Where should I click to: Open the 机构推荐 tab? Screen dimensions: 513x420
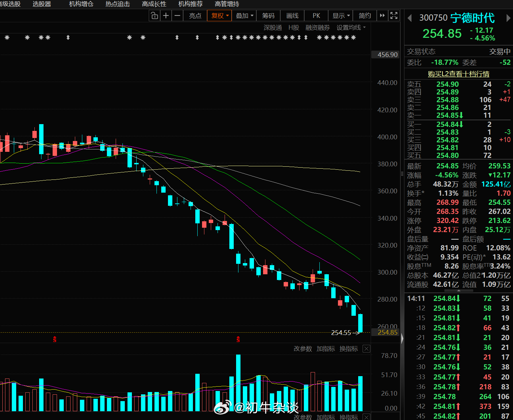pos(191,4)
